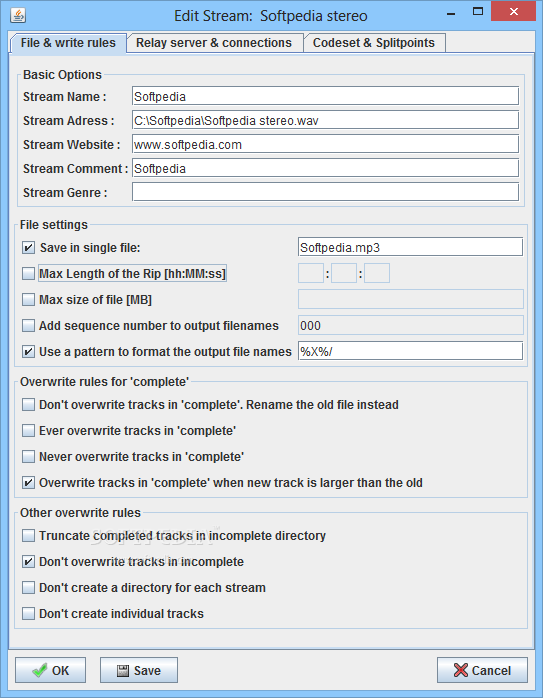
Task: Click the seconds box of Max Length
Action: coord(377,273)
